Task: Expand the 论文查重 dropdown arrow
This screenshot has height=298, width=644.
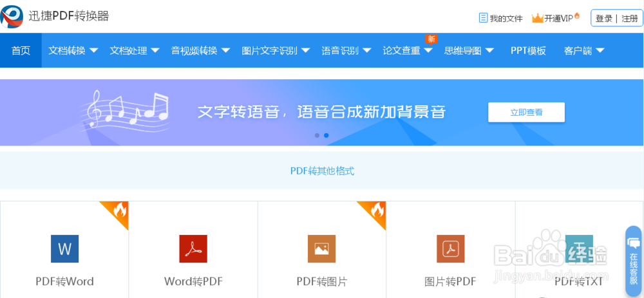Action: pos(428,50)
